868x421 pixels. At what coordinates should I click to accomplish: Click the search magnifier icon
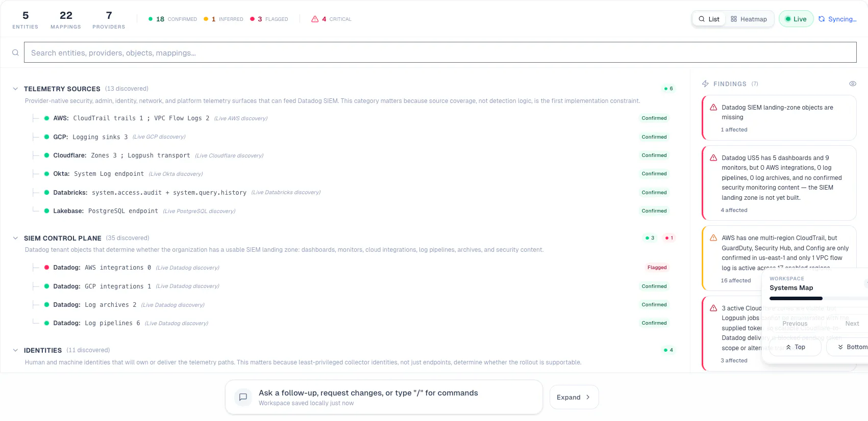[x=15, y=52]
